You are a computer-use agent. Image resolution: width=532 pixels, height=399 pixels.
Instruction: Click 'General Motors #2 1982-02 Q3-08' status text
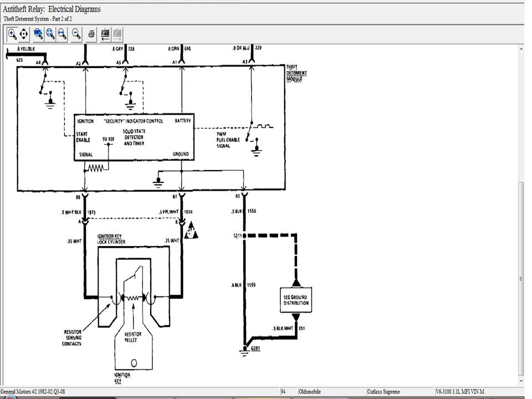click(x=33, y=392)
